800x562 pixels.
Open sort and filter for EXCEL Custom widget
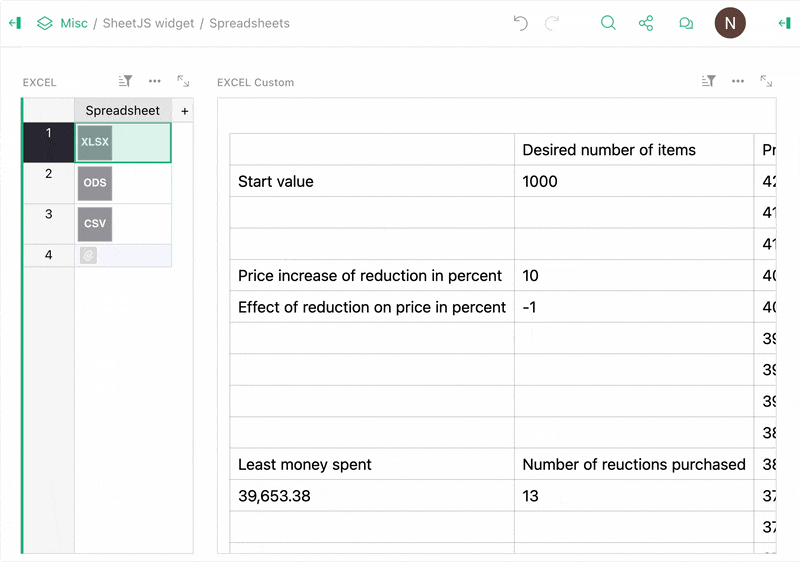click(x=708, y=81)
